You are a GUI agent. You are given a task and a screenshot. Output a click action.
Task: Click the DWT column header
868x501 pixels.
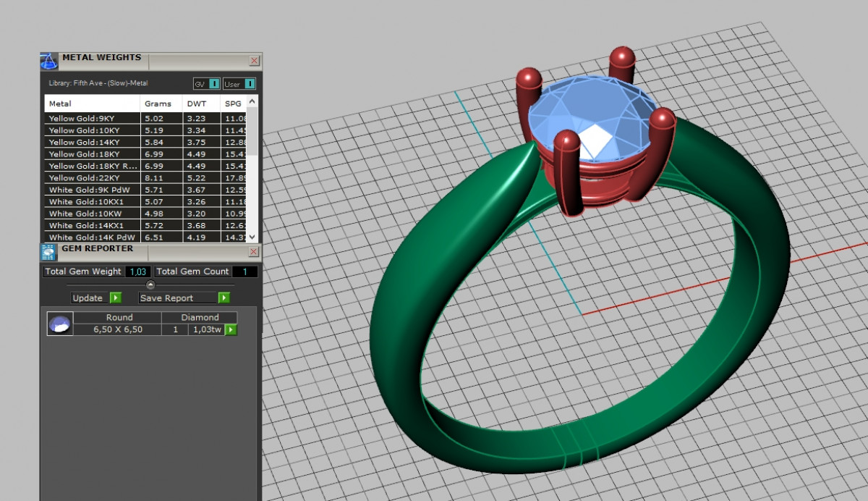pyautogui.click(x=196, y=104)
